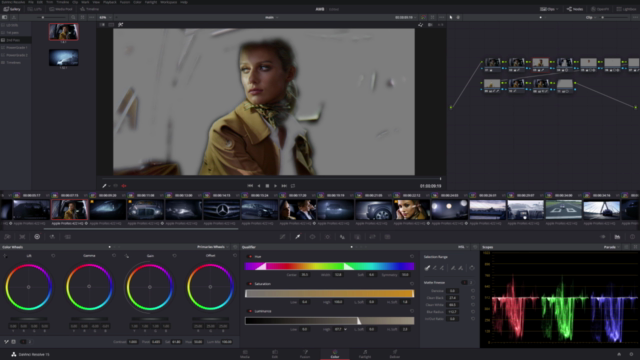Open the Color Wheels palette icon
Viewport: 640px width, 360px height.
[x=37, y=237]
